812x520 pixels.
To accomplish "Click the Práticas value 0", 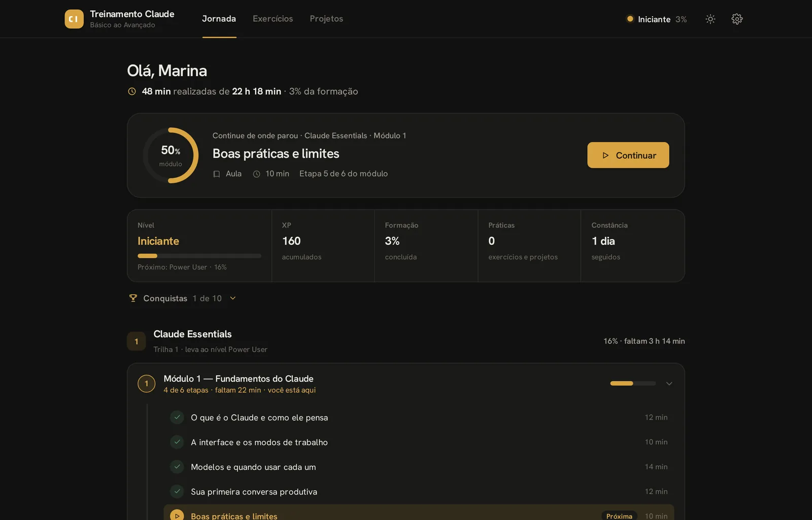I will [x=492, y=241].
